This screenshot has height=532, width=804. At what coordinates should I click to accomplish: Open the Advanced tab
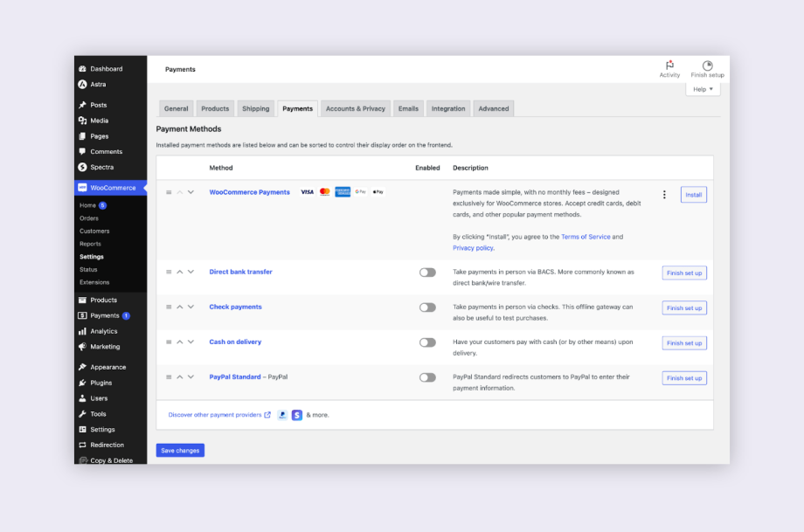tap(494, 108)
